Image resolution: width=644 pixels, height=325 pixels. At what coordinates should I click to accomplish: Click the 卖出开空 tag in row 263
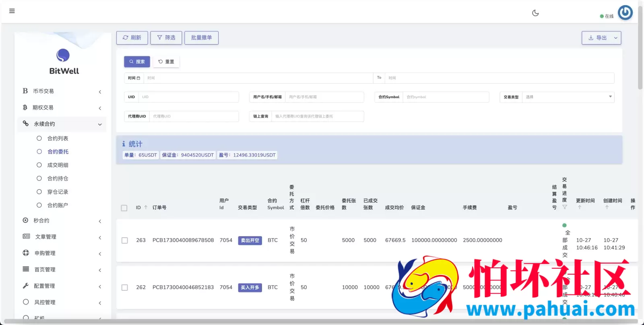250,241
